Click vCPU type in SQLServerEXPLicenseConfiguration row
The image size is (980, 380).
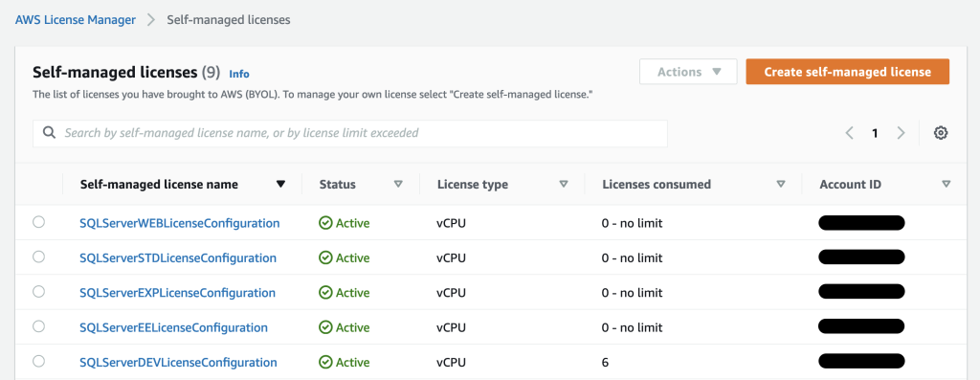[451, 293]
